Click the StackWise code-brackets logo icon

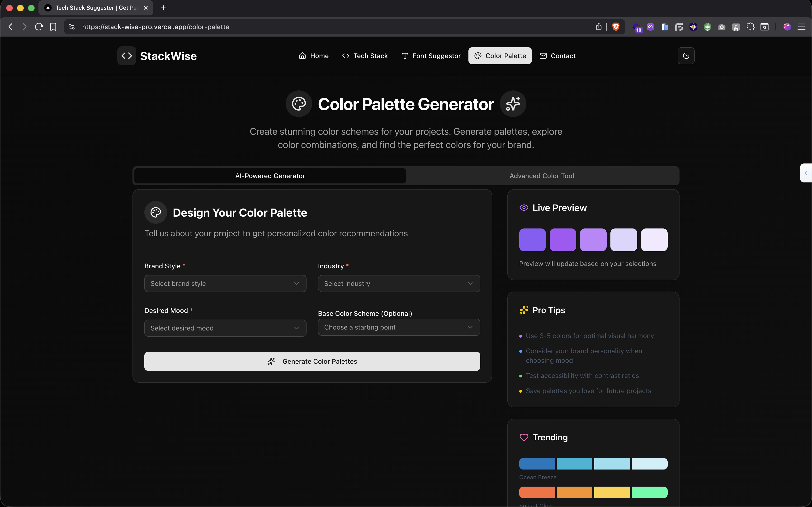[127, 56]
